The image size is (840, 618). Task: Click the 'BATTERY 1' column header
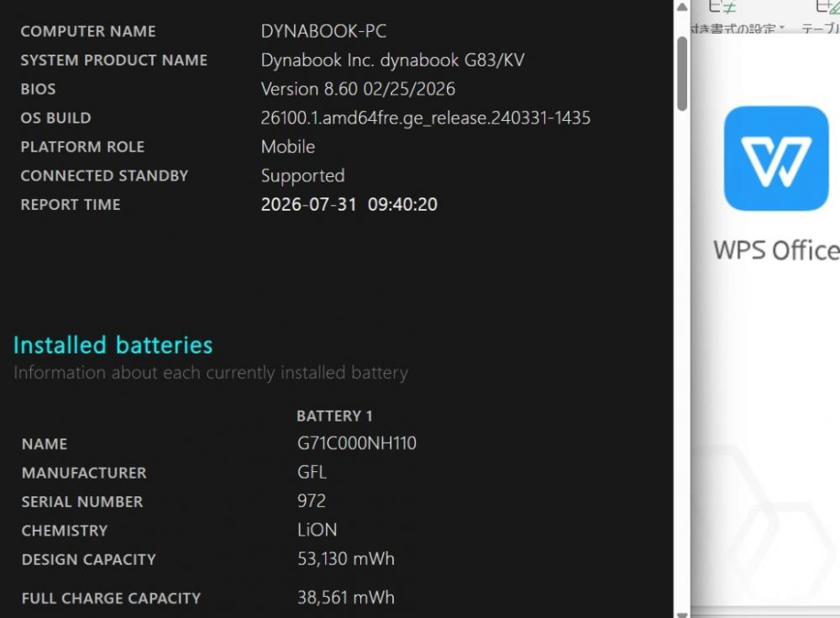(x=334, y=416)
